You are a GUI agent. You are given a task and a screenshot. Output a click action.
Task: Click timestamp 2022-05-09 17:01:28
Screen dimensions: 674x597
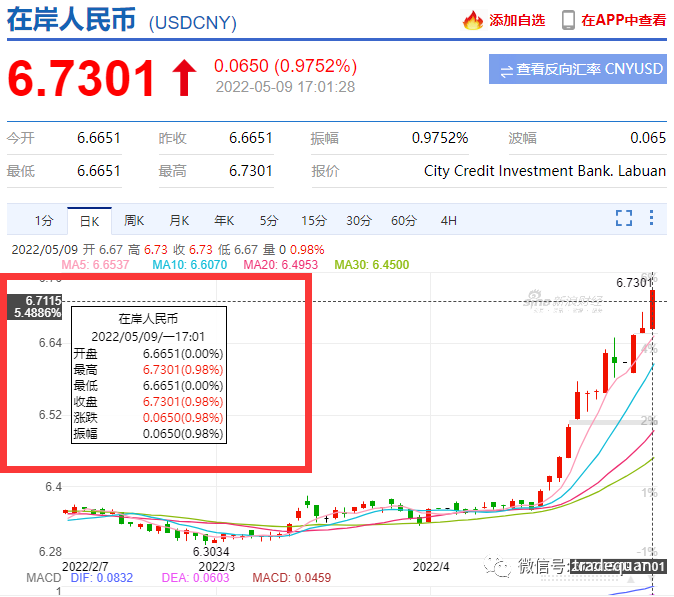pos(285,87)
